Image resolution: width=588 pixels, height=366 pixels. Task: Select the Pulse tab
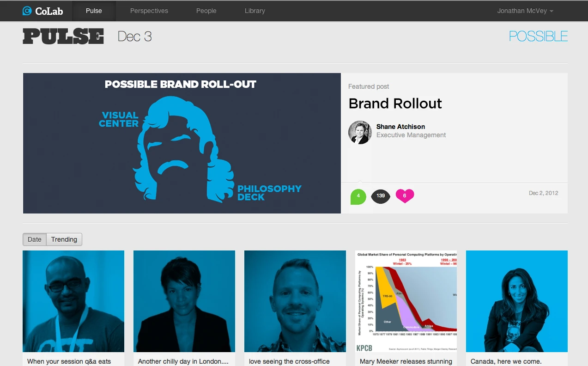pos(94,11)
